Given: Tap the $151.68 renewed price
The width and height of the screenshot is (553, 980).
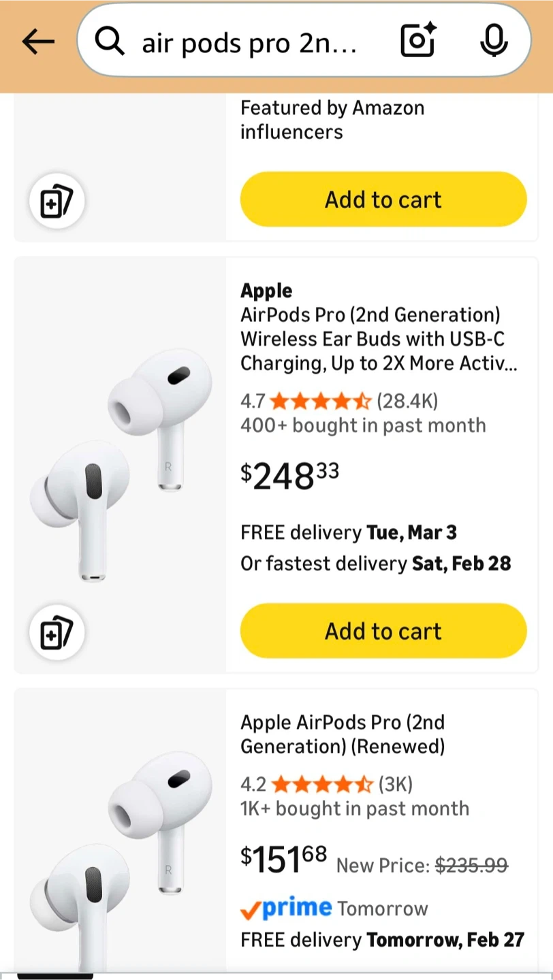Looking at the screenshot, I should pyautogui.click(x=284, y=860).
